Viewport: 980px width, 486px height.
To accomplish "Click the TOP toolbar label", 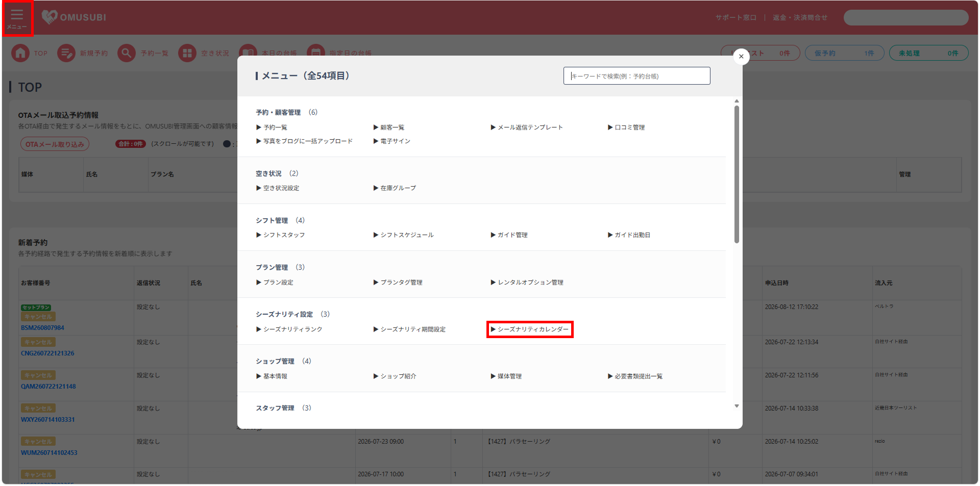I will (x=41, y=53).
